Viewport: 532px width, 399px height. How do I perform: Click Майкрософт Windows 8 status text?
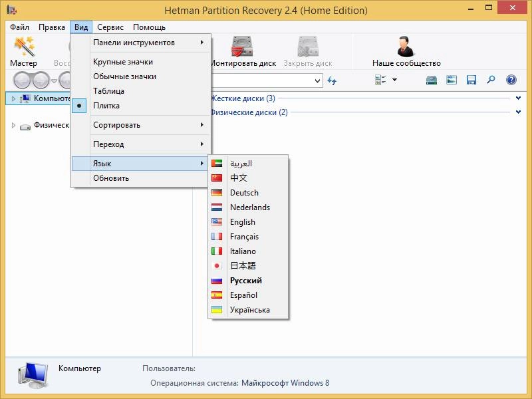tap(285, 383)
